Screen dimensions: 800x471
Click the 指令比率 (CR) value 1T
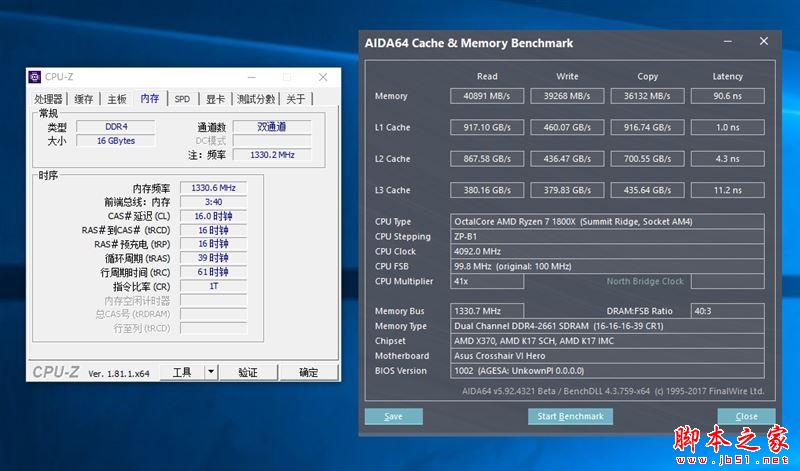point(213,286)
